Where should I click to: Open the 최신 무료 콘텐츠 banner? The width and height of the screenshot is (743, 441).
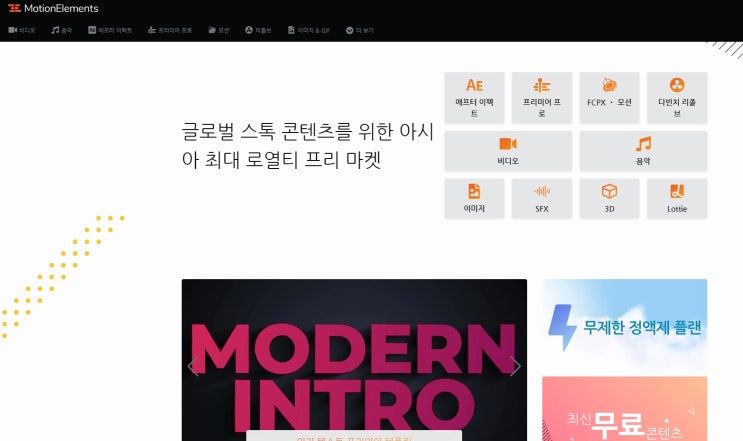(x=625, y=409)
